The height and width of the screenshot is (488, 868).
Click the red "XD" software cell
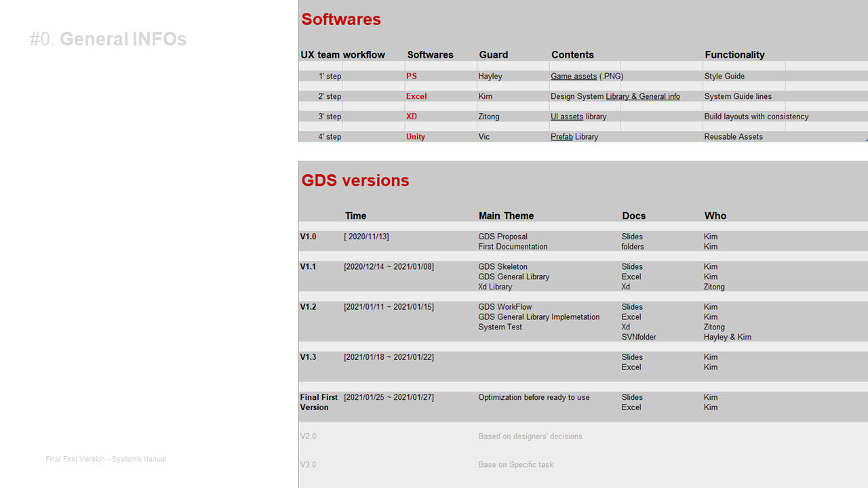[x=412, y=117]
